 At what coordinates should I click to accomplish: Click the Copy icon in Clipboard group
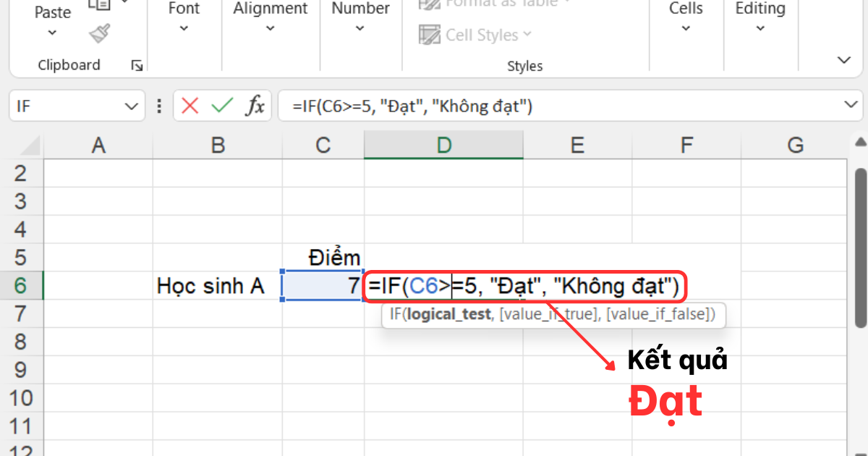click(99, 6)
